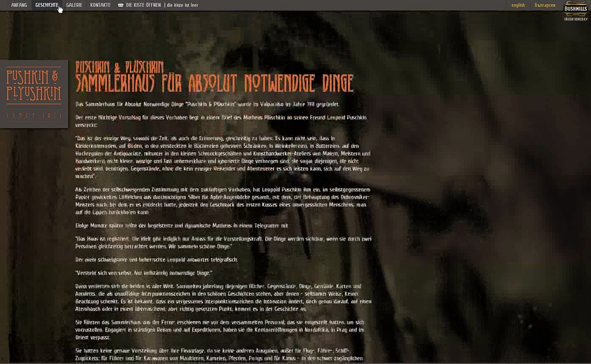The height and width of the screenshot is (364, 591).
Task: Click the paragraph starting 'Das Sammlerhaus für Absolut'
Action: click(x=207, y=104)
